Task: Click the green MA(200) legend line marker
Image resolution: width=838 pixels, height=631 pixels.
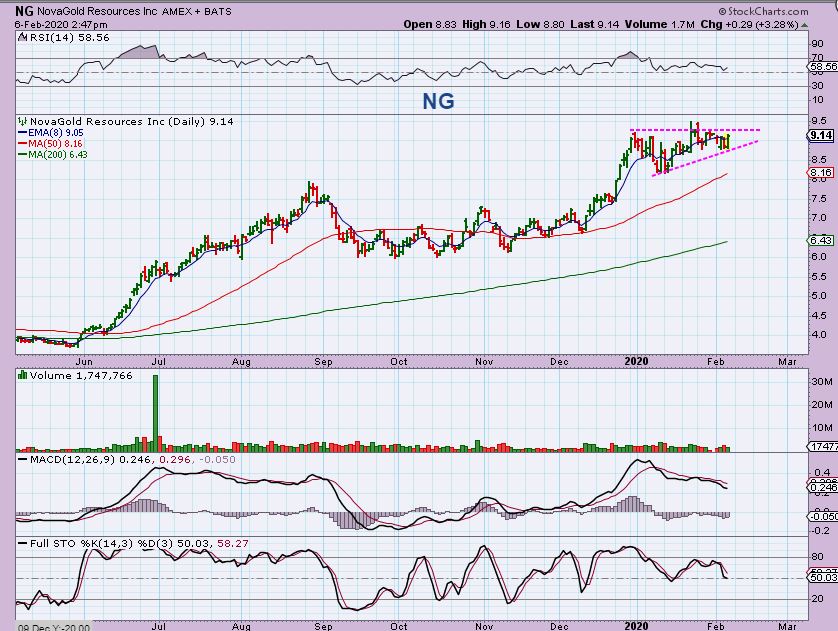Action: point(22,154)
